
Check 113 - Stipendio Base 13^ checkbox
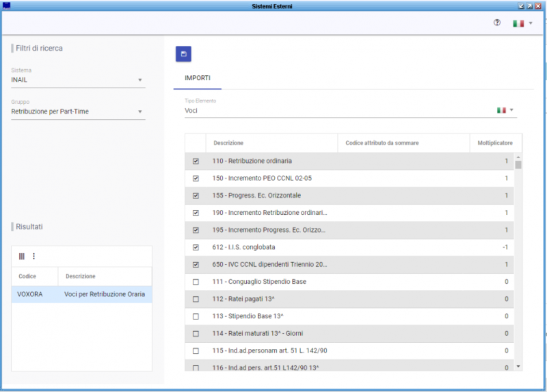[x=196, y=317]
